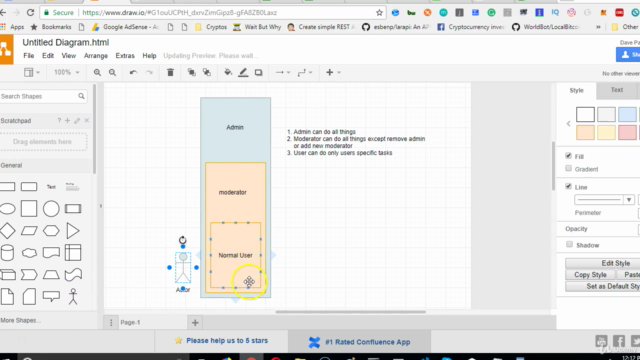Toggle the Fill checkbox

point(569,156)
